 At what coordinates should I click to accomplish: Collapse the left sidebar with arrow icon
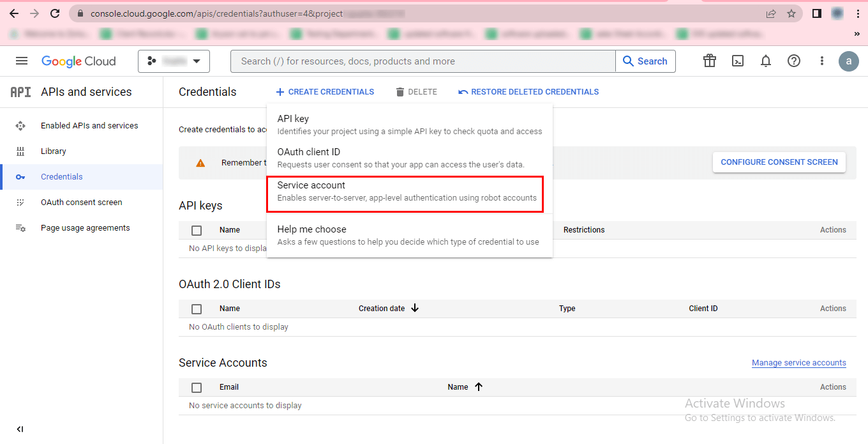(20, 429)
